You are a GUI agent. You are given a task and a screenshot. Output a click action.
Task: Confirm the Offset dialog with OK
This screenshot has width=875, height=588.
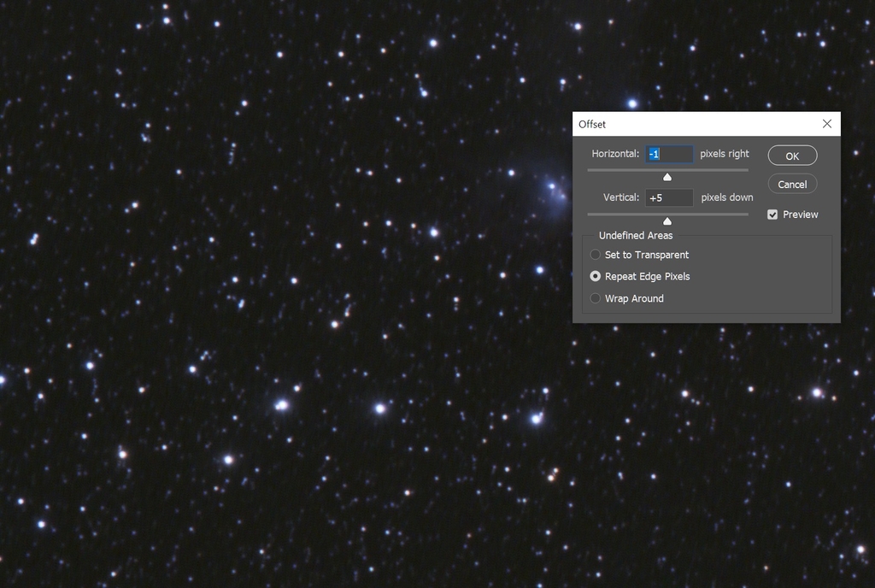point(792,156)
